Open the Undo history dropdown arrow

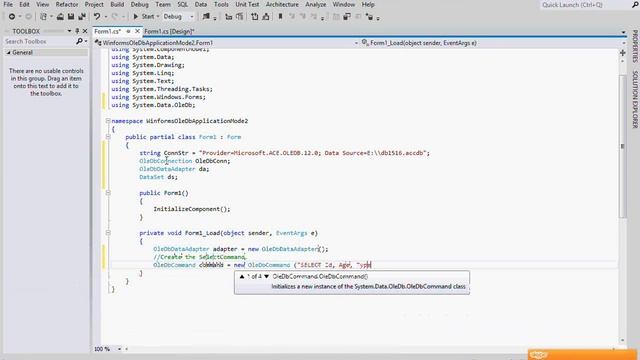tap(106, 17)
